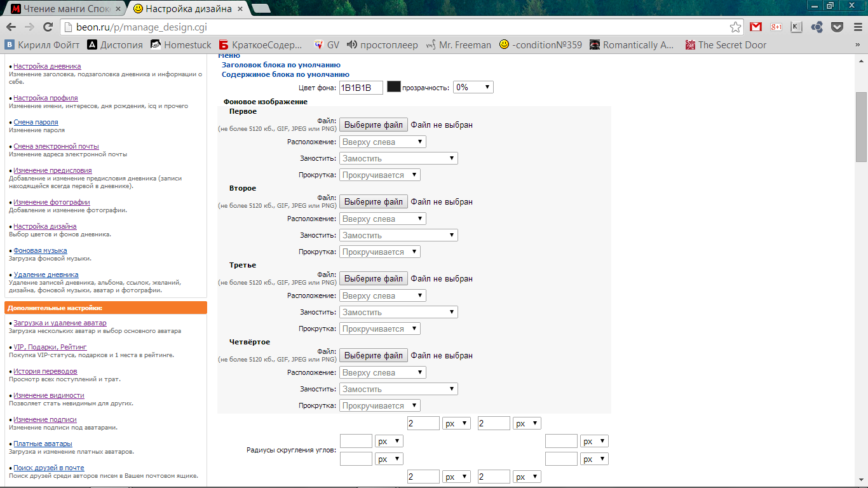This screenshot has height=488, width=868.
Task: Choose file for the Первое background image
Action: point(374,125)
